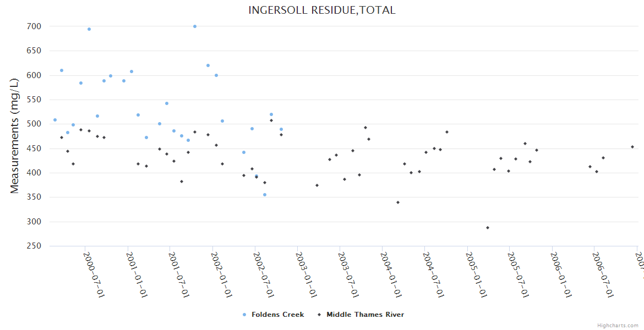
Task: Hide the Foldens Creek series via legend label
Action: point(277,315)
